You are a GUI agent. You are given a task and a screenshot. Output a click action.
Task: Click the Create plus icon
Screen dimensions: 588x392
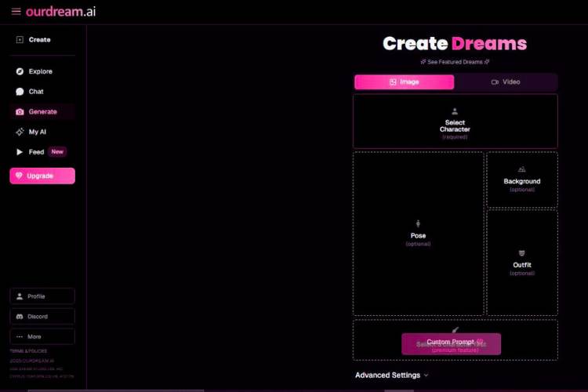(x=20, y=40)
